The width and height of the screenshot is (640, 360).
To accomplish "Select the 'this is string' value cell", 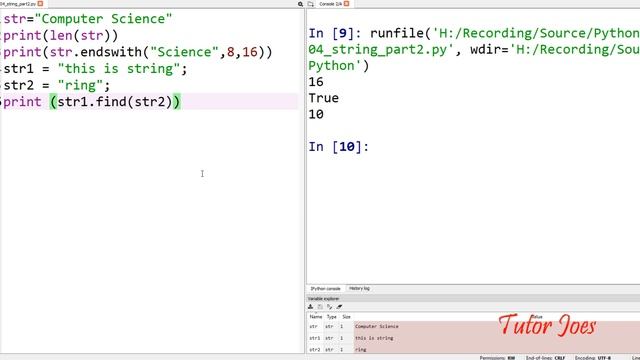I will [374, 338].
